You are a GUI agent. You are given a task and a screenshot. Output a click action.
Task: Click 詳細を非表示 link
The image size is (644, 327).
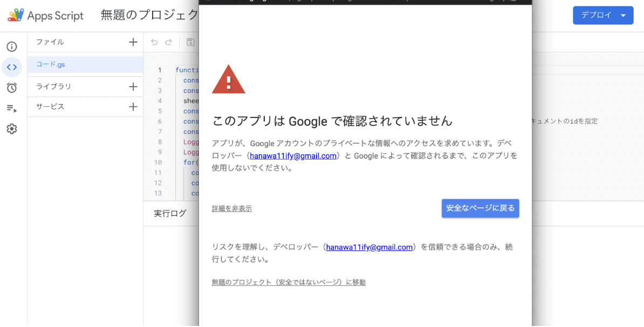pos(232,209)
